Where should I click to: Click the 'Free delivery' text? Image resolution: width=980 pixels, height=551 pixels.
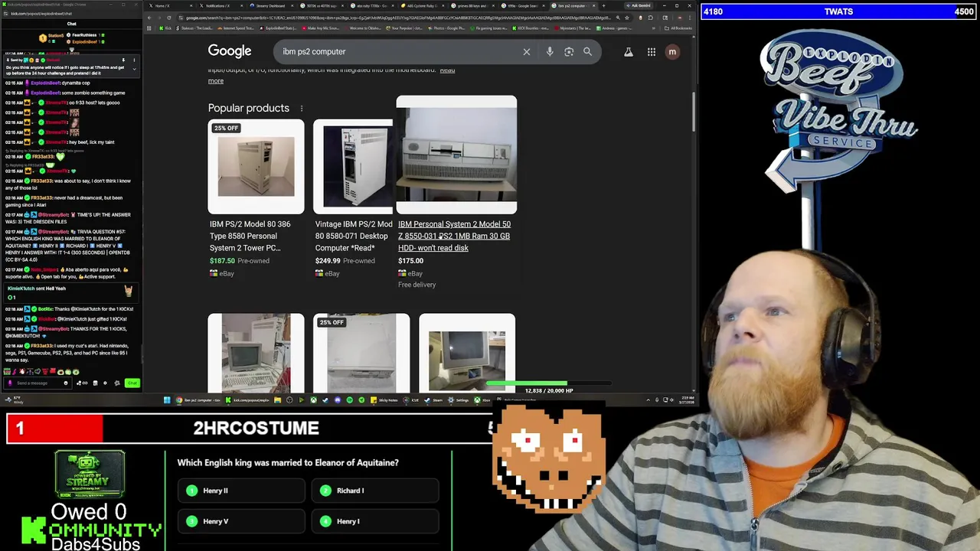416,285
